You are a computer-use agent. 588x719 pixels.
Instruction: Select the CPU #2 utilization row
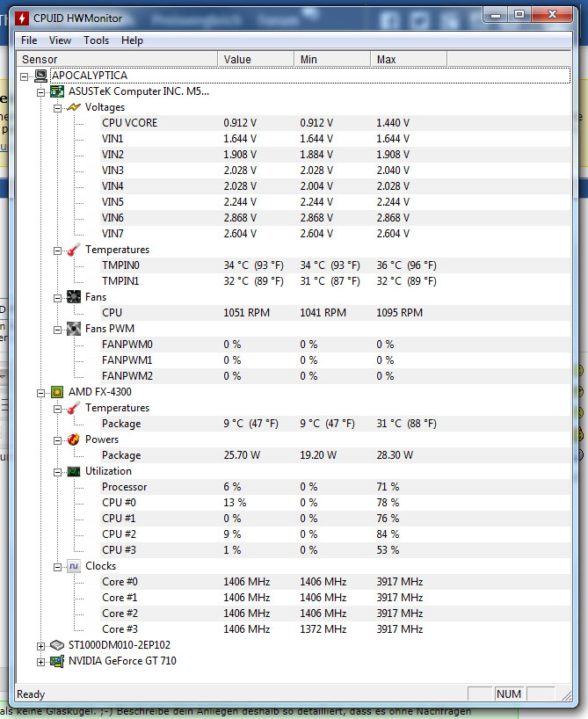tap(335, 534)
